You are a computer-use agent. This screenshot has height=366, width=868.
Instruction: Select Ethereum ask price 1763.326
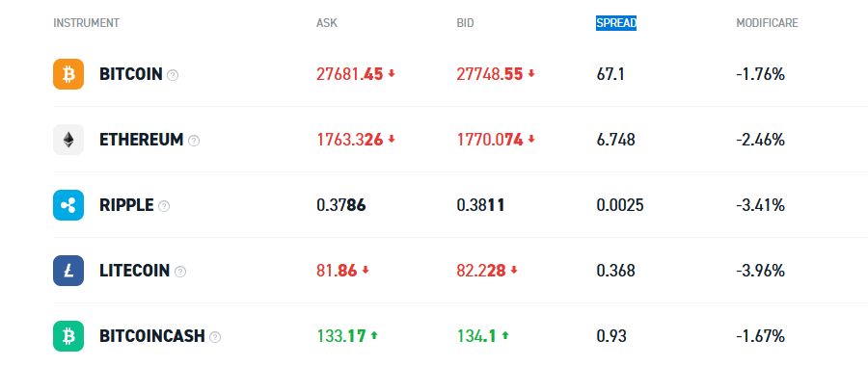click(350, 140)
